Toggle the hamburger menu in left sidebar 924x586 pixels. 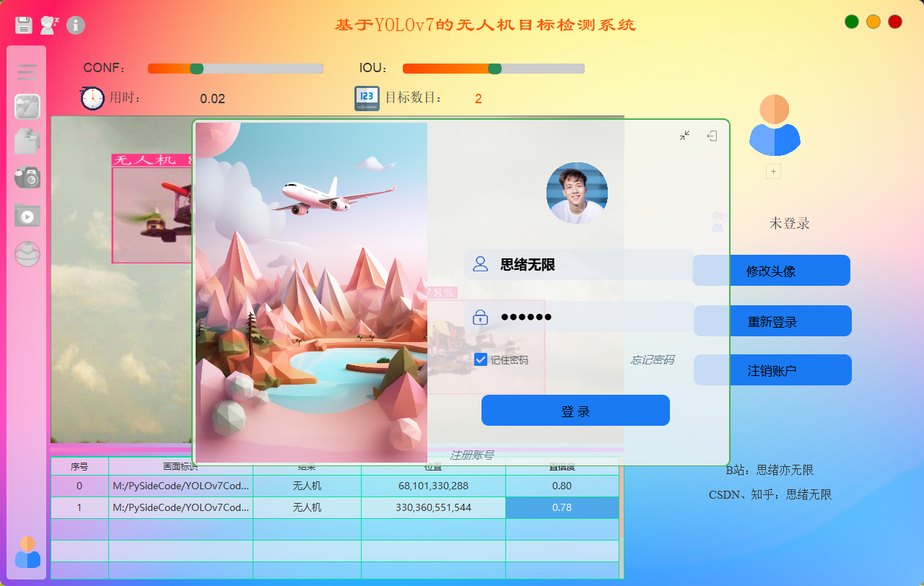27,71
